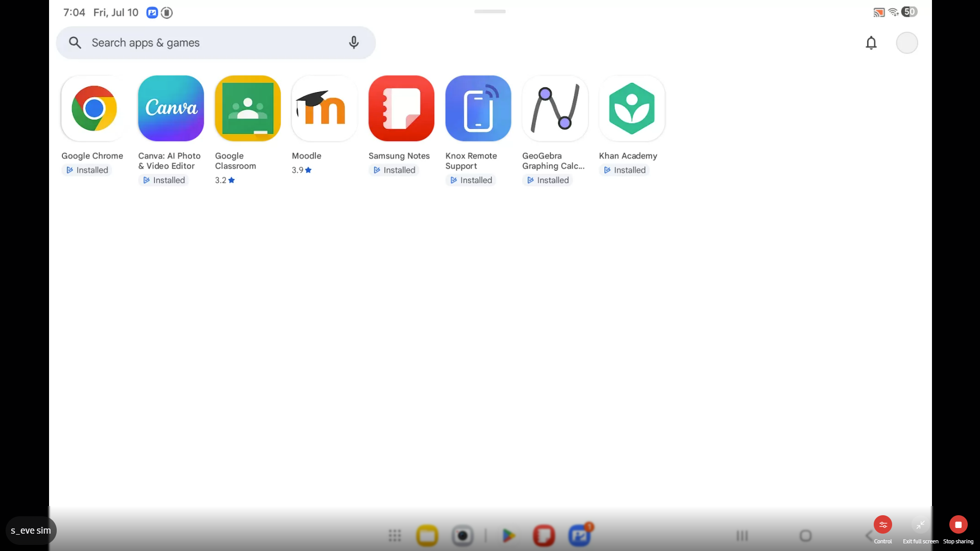The width and height of the screenshot is (980, 551).
Task: Click Installed label under Knox Remote Support
Action: pos(471,180)
